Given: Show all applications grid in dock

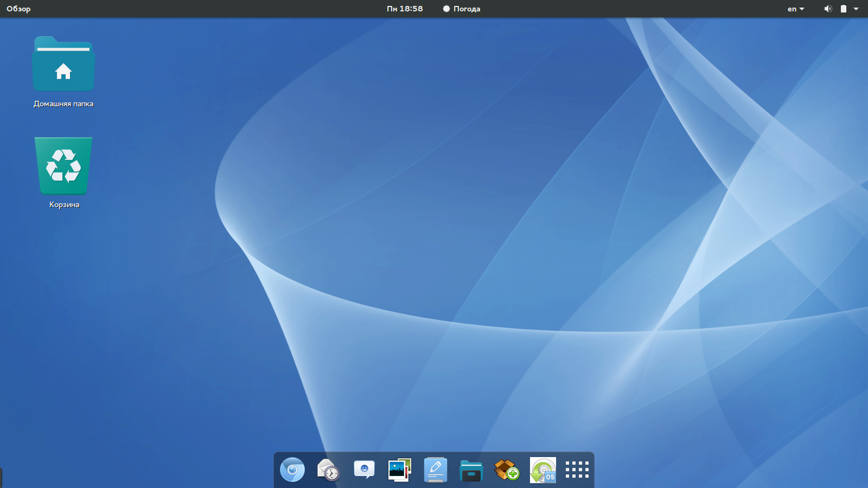Looking at the screenshot, I should pyautogui.click(x=577, y=470).
